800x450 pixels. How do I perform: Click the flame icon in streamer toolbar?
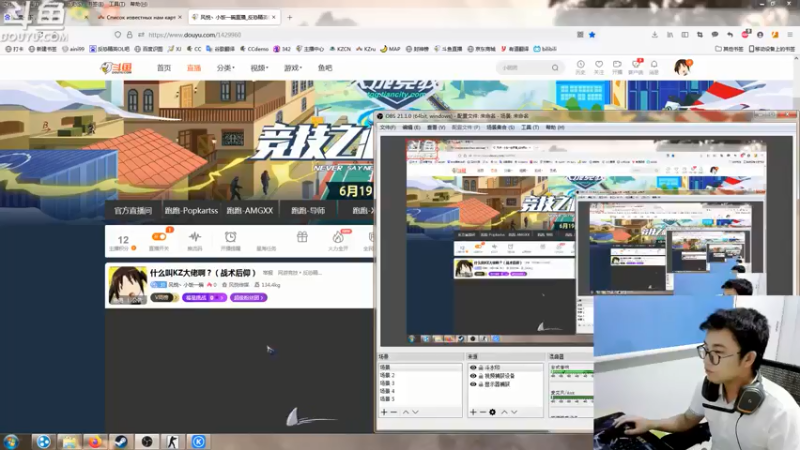pyautogui.click(x=338, y=237)
